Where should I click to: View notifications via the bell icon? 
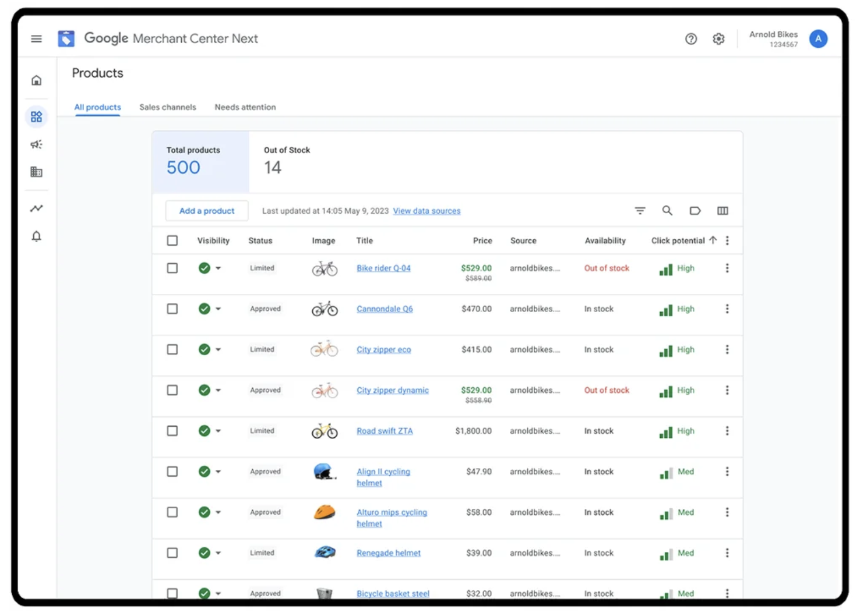pos(36,236)
